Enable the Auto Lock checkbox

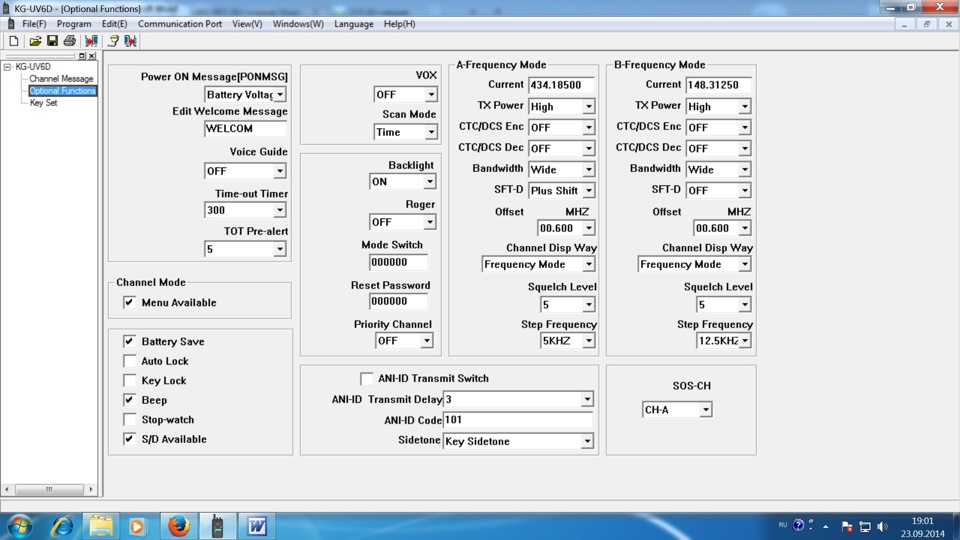[x=129, y=361]
